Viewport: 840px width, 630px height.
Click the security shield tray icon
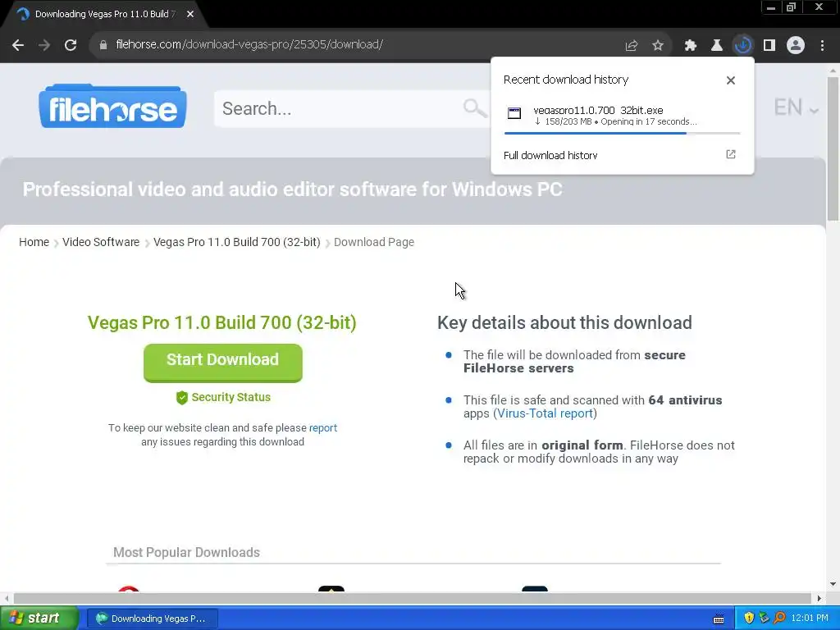coord(749,619)
